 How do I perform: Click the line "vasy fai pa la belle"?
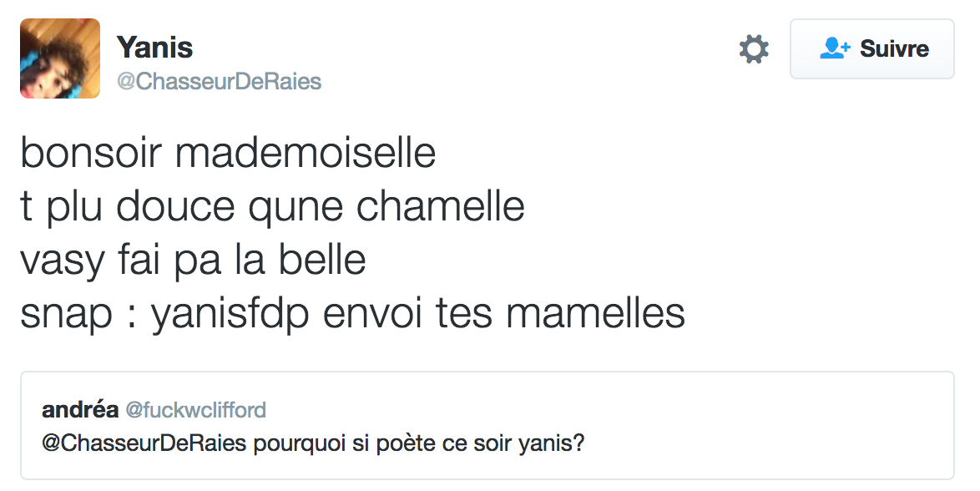(193, 260)
